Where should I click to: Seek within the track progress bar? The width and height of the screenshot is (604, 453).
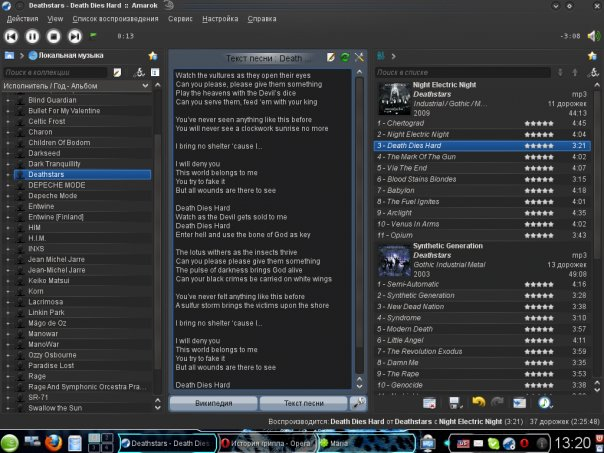(346, 36)
